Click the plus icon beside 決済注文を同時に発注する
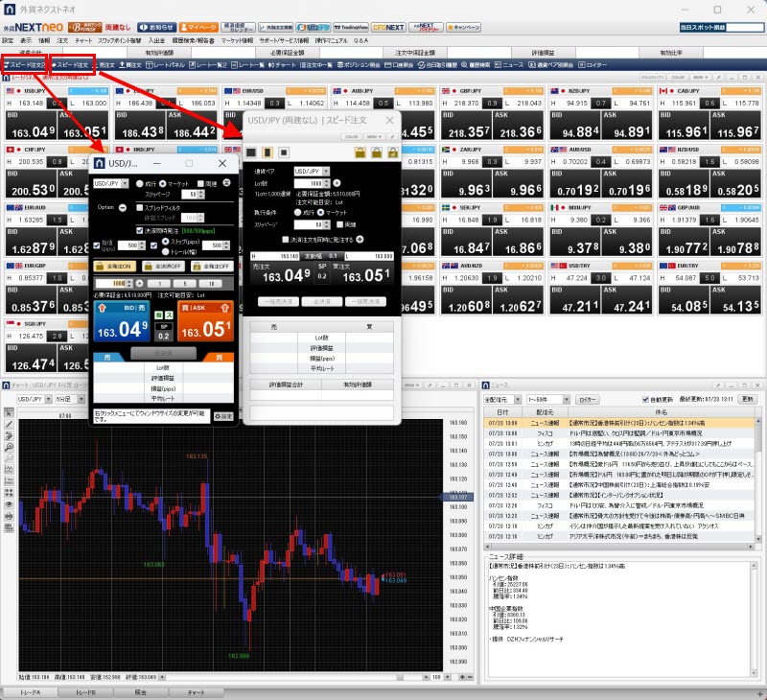 pos(360,239)
